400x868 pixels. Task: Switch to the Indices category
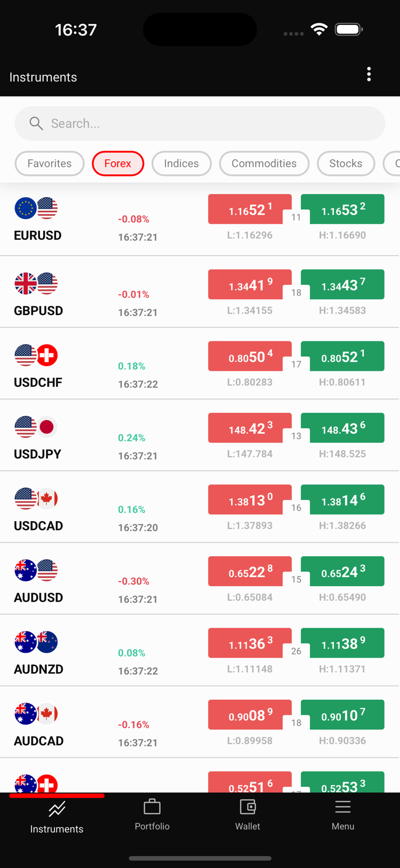click(x=181, y=164)
